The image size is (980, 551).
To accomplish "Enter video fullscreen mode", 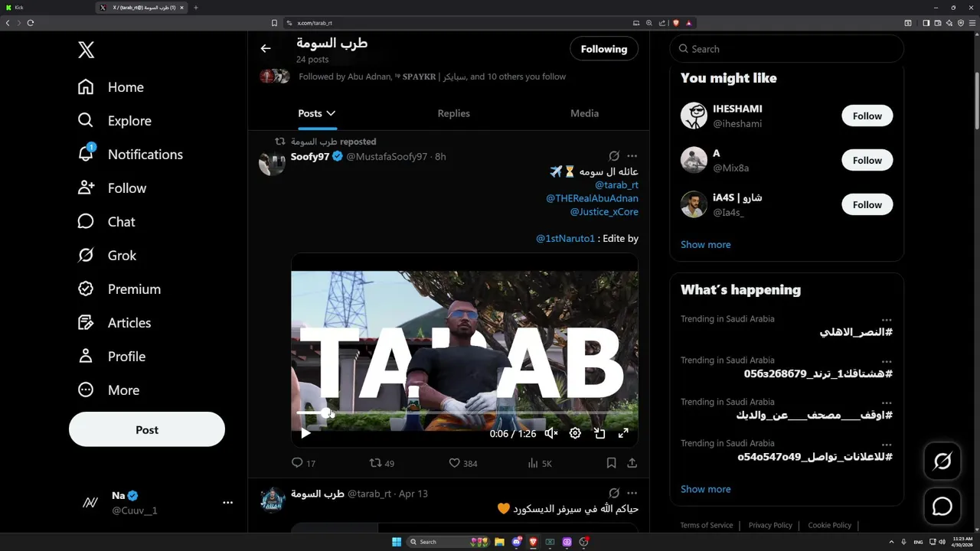I will tap(623, 433).
